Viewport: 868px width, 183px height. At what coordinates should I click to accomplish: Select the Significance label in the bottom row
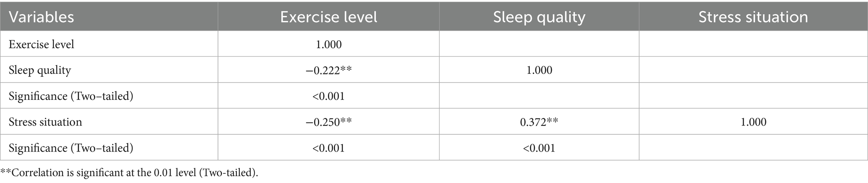71,148
